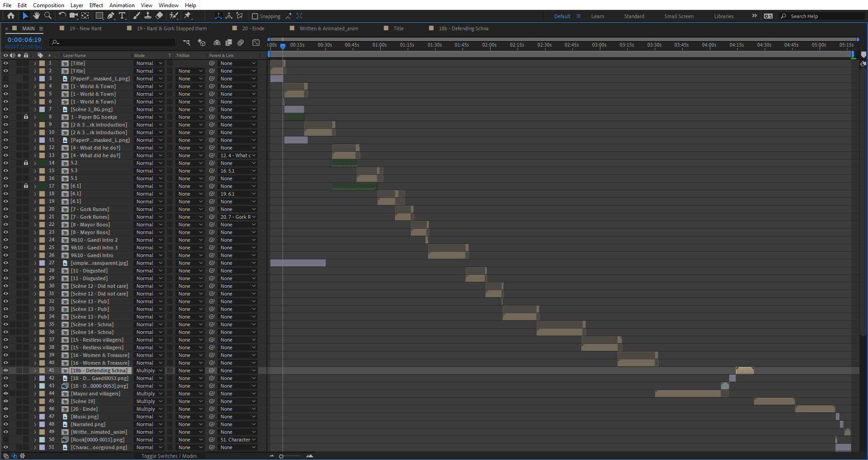Open the Composition Mini-Flowchart

186,42
